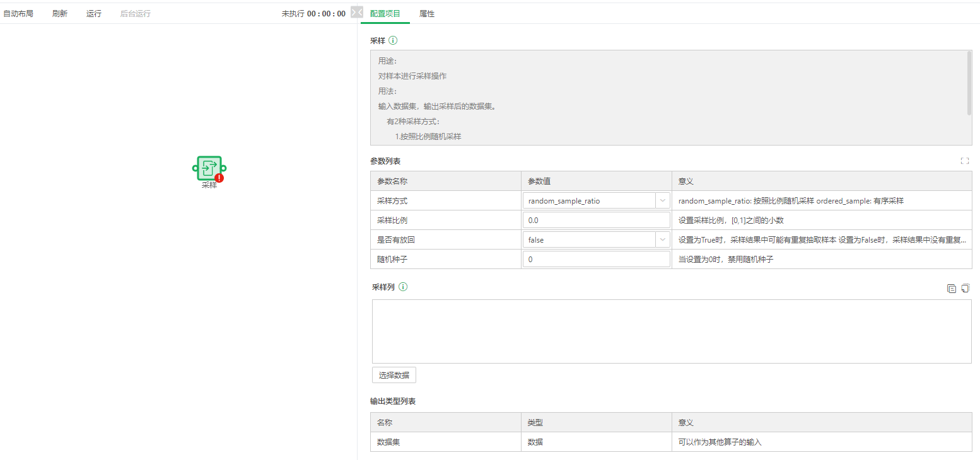This screenshot has width=980, height=460.
Task: Click the red error badge on 采样 node
Action: click(x=219, y=178)
